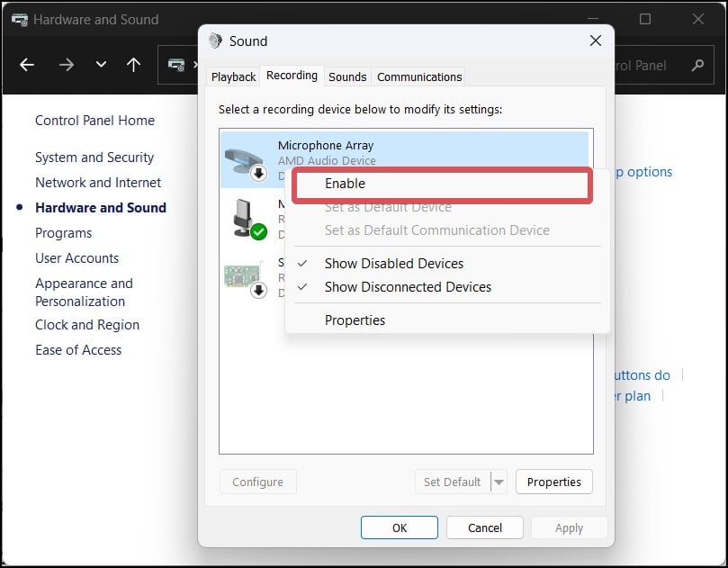The height and width of the screenshot is (568, 728).
Task: Open Clock and Region category
Action: (x=86, y=325)
